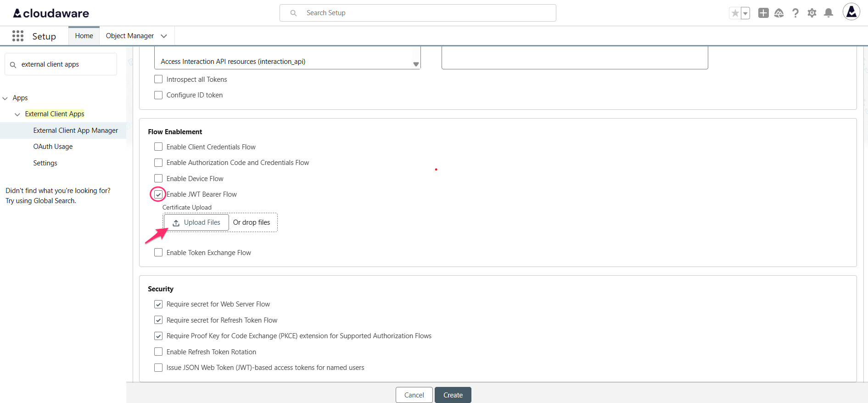The height and width of the screenshot is (403, 868).
Task: Open the favorites list dropdown arrow
Action: tap(745, 13)
